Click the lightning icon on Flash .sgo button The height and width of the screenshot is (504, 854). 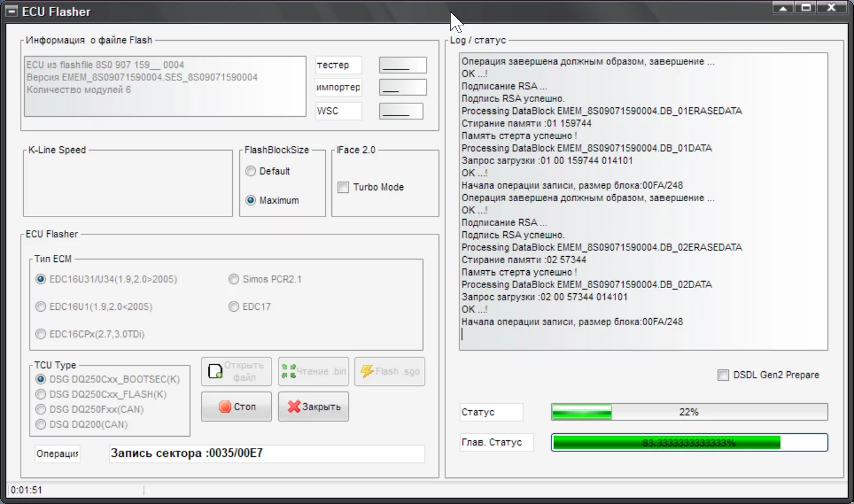click(x=367, y=371)
